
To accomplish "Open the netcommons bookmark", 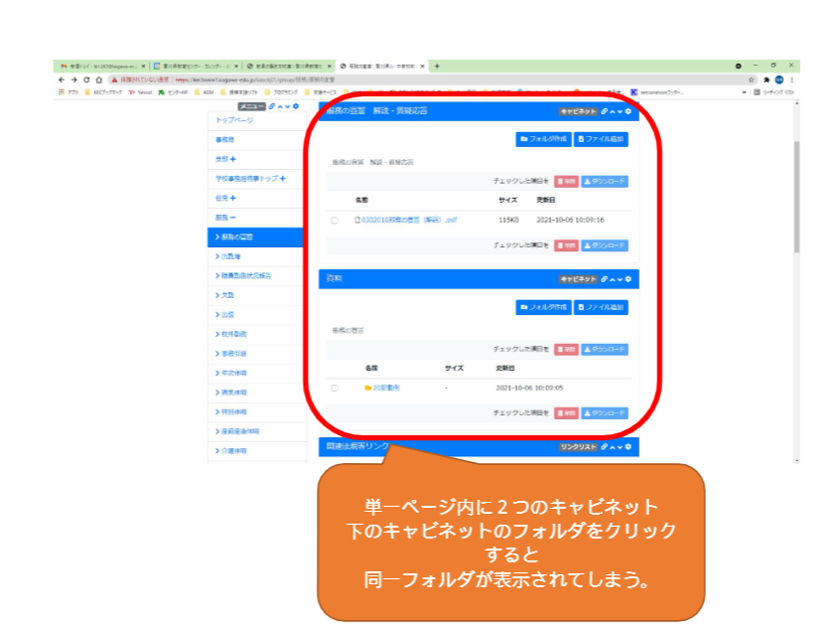I will pos(657,92).
